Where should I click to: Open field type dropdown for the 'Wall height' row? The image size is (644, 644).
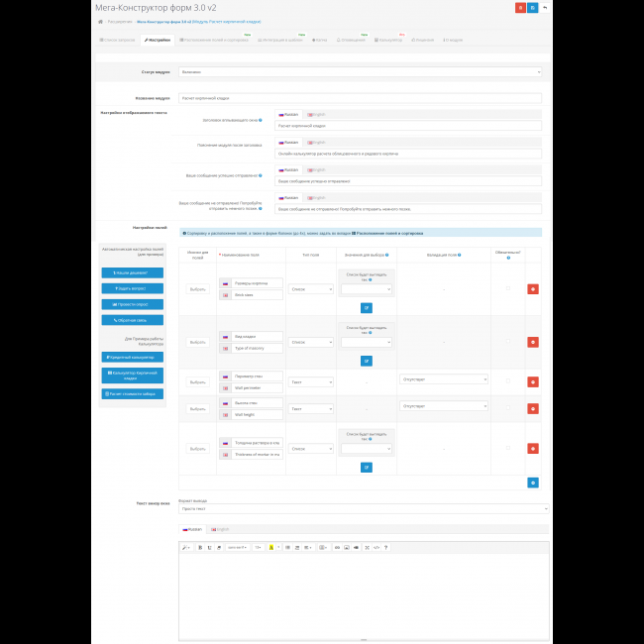pos(310,408)
